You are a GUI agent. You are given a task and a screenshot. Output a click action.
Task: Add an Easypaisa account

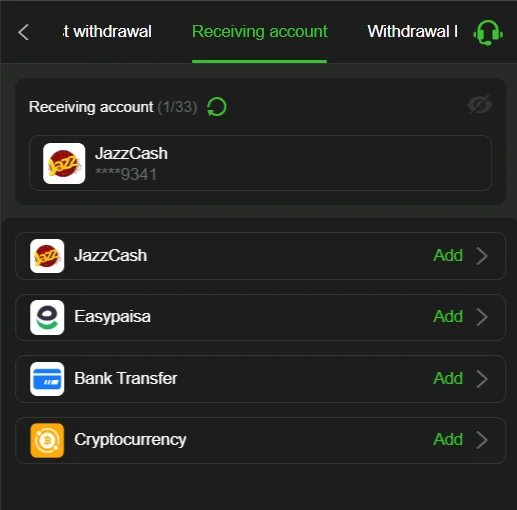(x=448, y=317)
